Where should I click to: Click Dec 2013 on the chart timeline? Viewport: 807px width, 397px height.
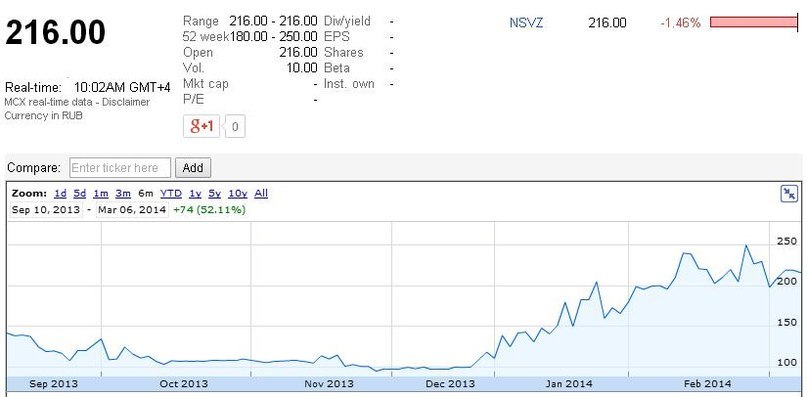click(x=450, y=384)
